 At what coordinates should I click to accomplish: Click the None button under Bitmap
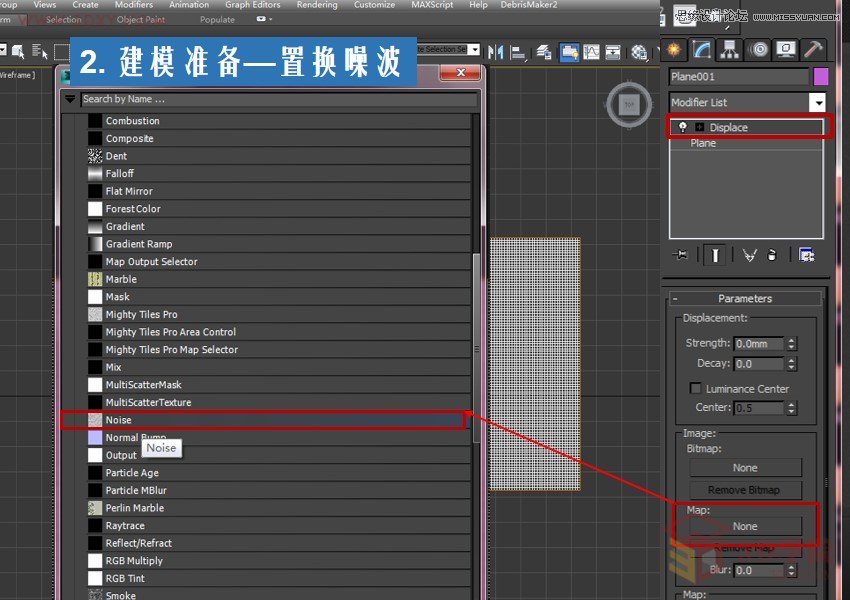[x=745, y=467]
